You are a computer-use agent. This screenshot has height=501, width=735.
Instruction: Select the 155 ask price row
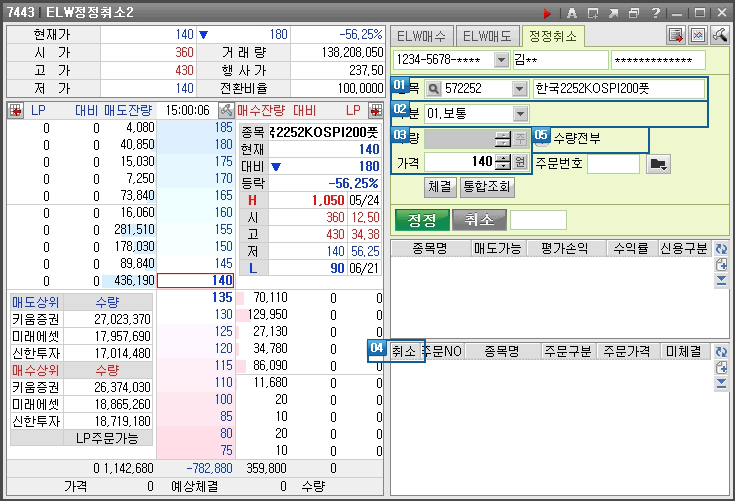tap(195, 230)
